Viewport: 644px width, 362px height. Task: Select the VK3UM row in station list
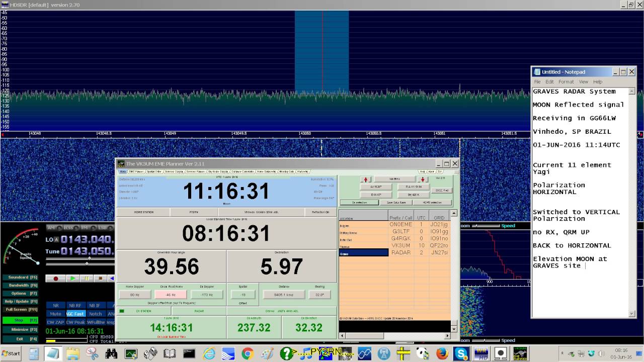click(394, 246)
